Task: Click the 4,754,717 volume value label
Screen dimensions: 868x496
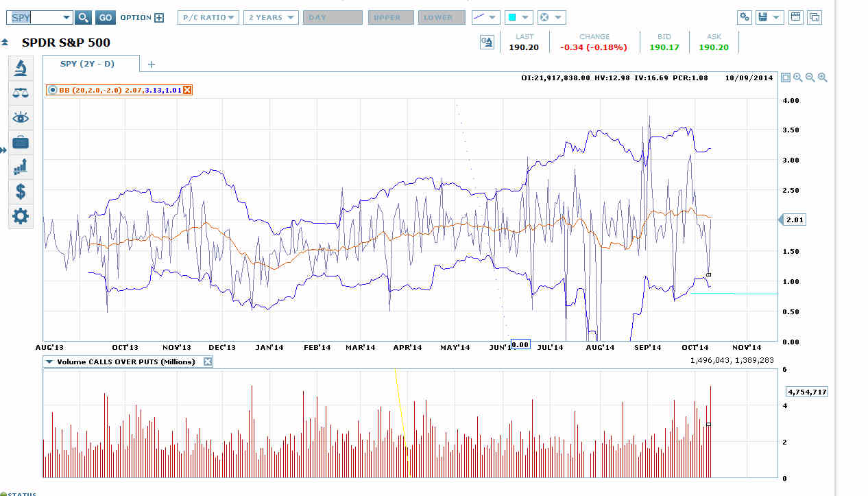Action: (x=807, y=392)
